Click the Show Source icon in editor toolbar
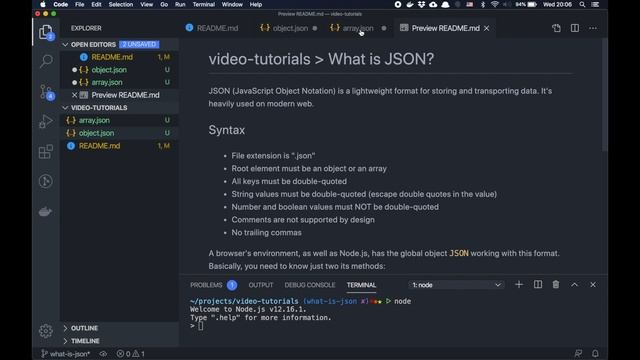Viewport: 640px width, 360px height. 556,28
